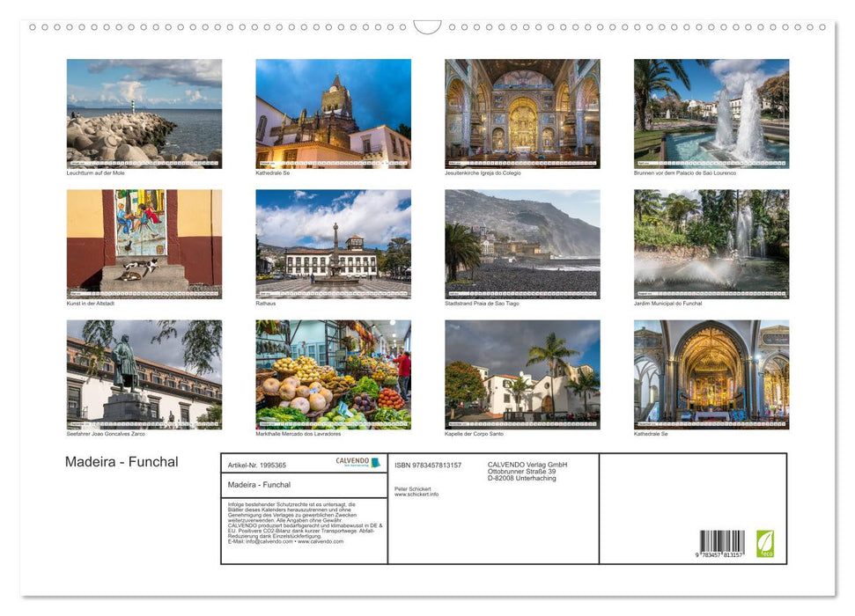The image size is (855, 616).
Task: Select the teal CALVENDO leaf emblem
Action: pyautogui.click(x=375, y=462)
